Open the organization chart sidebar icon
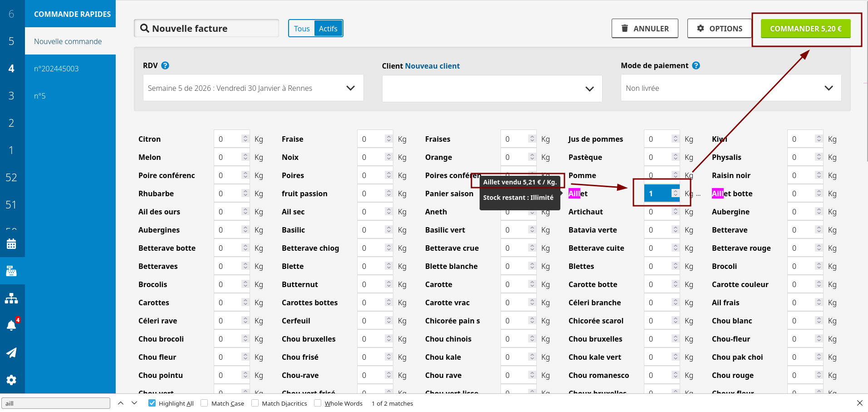 (11, 298)
